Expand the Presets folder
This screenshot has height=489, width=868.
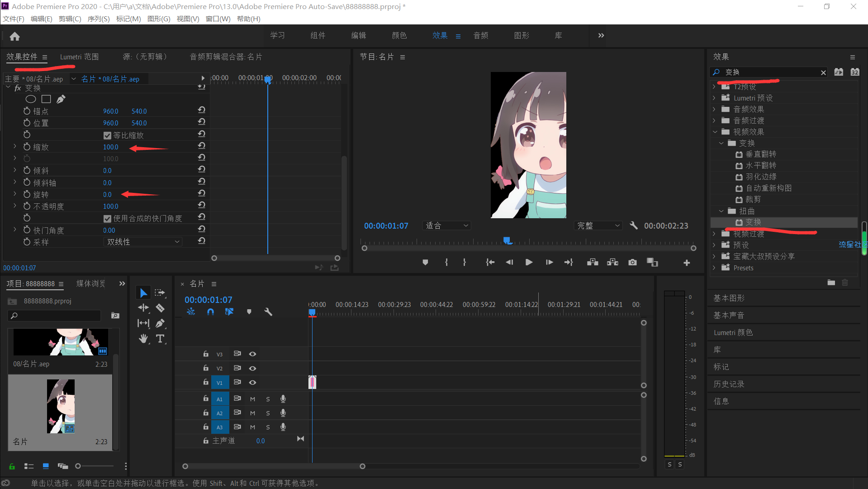(714, 268)
